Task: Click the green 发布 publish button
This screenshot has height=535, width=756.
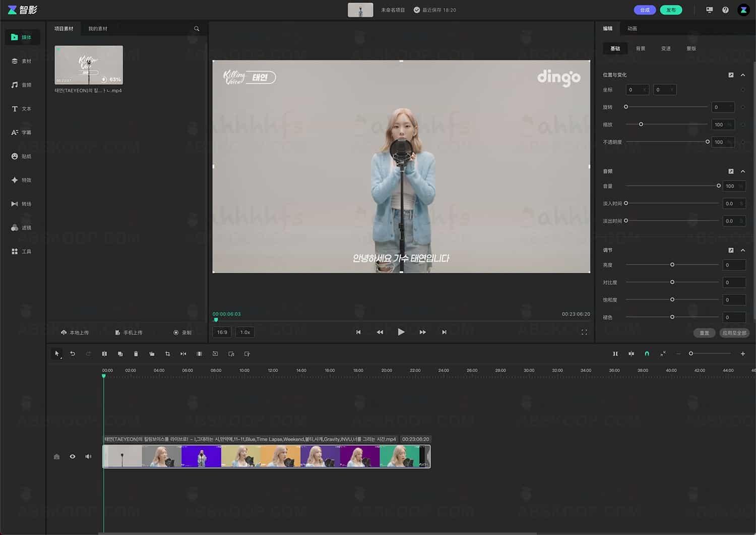Action: point(671,10)
